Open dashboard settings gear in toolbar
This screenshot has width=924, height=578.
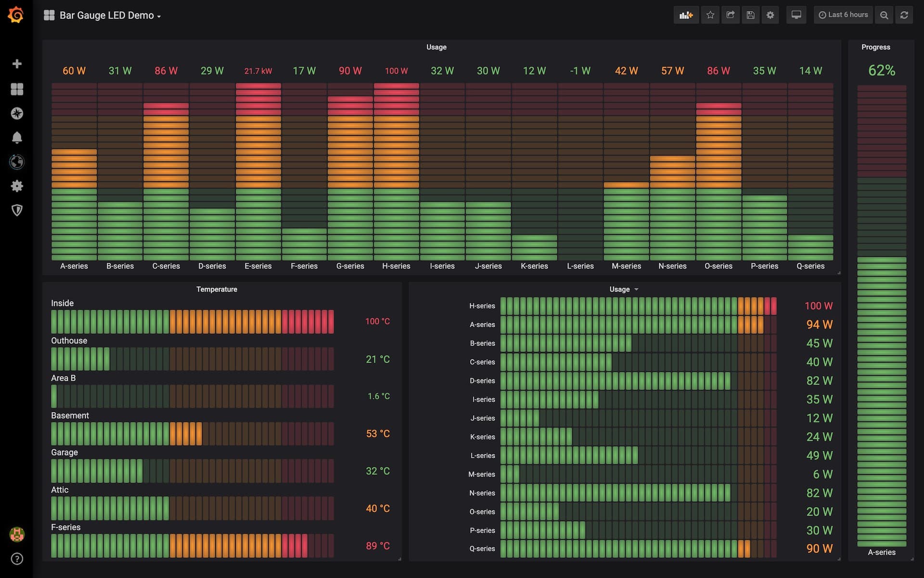770,15
